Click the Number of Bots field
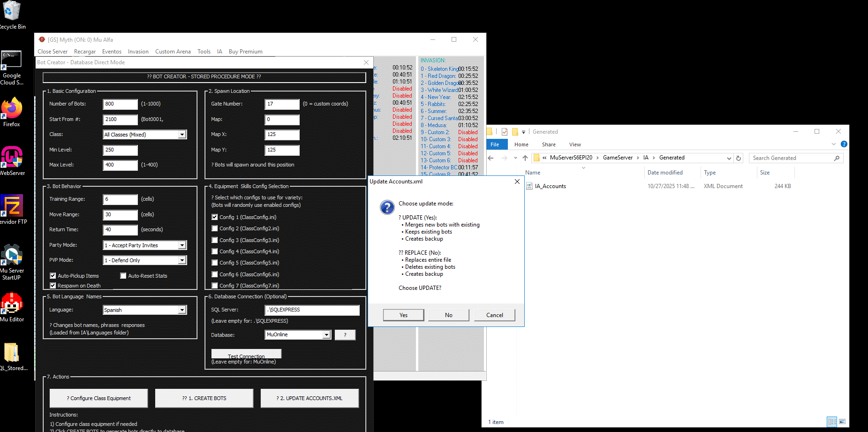 pos(120,104)
